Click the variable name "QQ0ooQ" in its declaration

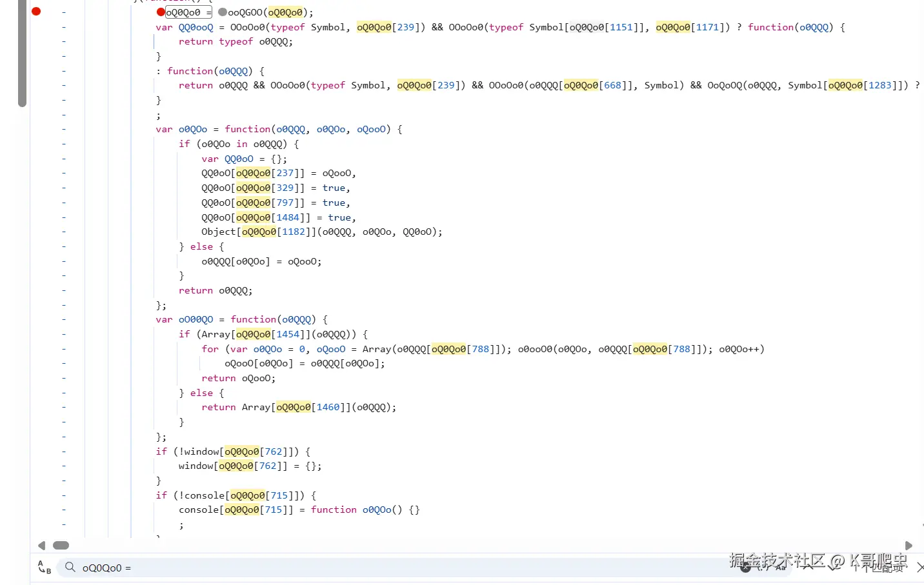[196, 27]
